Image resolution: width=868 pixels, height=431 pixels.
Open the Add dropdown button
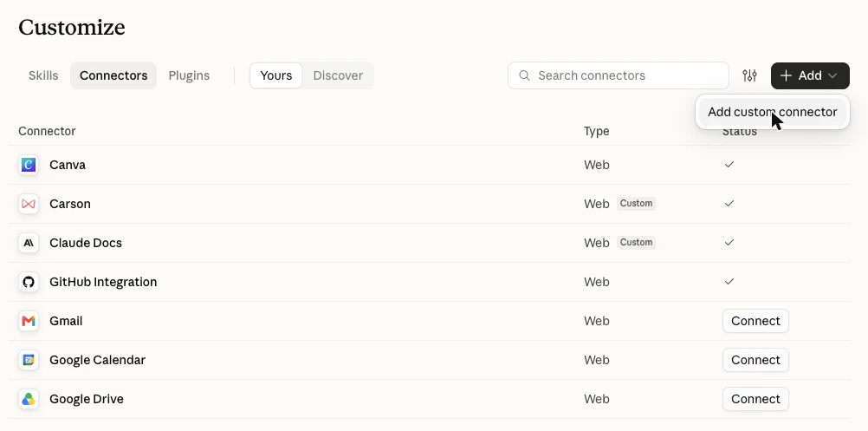[x=810, y=75]
